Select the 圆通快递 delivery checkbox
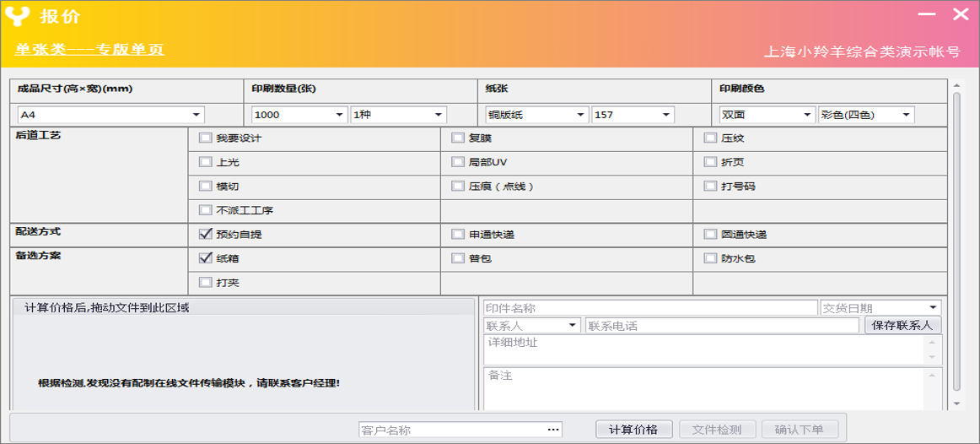 pyautogui.click(x=711, y=235)
